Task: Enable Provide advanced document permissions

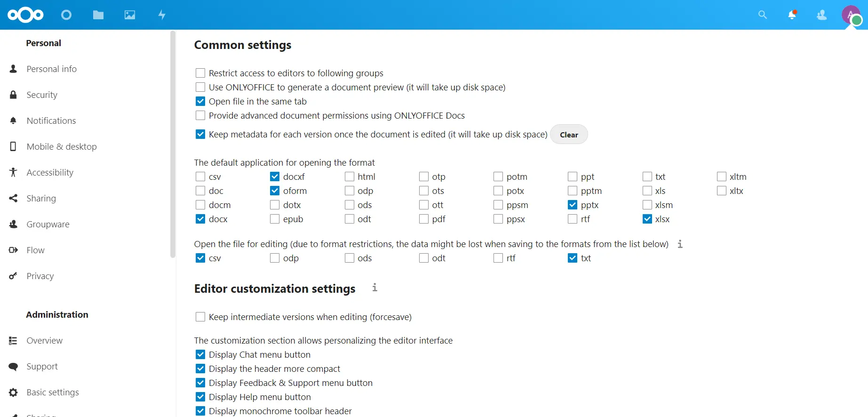Action: click(200, 115)
